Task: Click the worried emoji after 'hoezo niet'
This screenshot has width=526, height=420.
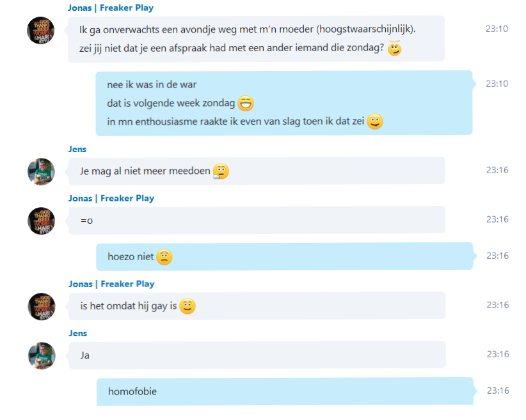Action: click(x=164, y=257)
